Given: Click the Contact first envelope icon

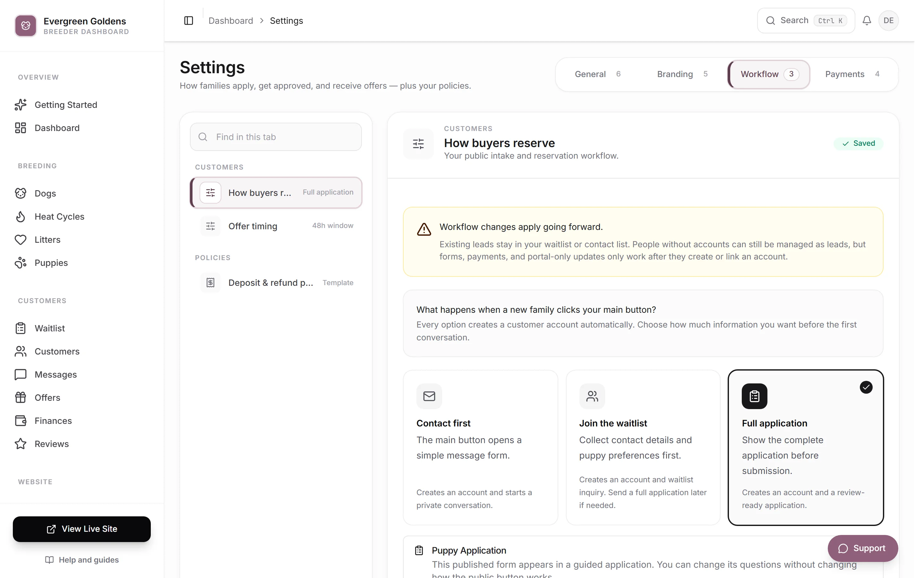Looking at the screenshot, I should tap(429, 396).
